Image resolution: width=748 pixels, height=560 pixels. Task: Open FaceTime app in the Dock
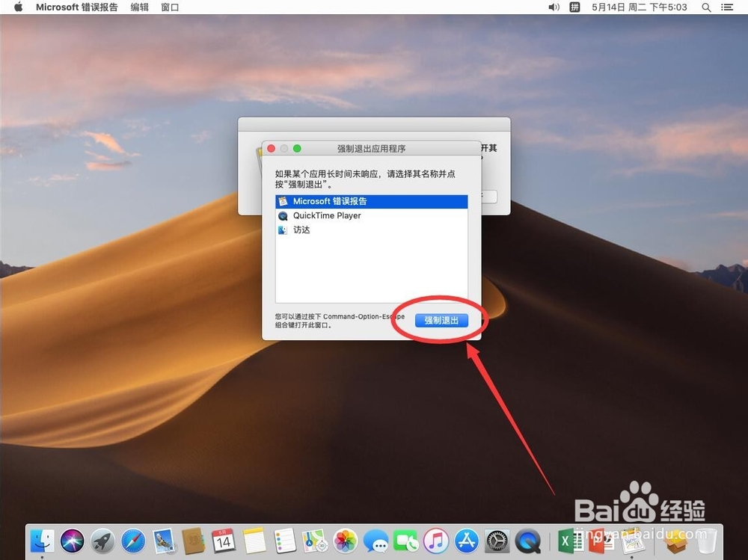(406, 541)
